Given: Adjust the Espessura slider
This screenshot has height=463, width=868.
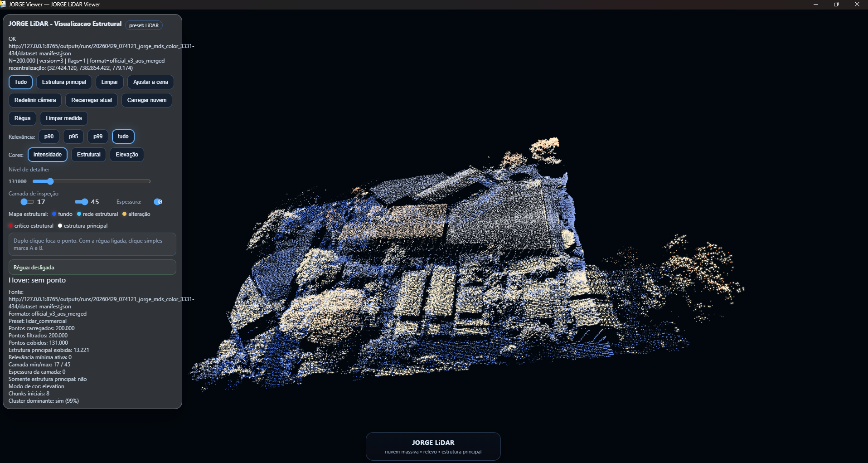Looking at the screenshot, I should pos(158,202).
